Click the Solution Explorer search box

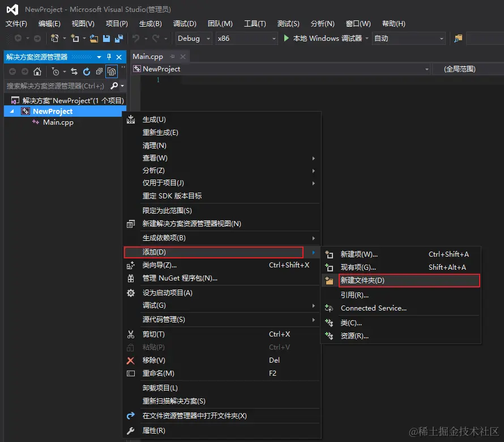coord(55,86)
